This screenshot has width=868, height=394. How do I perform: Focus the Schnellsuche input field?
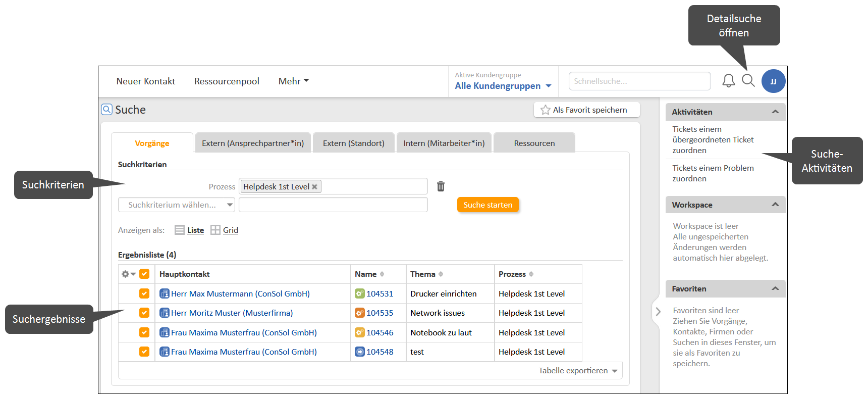pyautogui.click(x=639, y=81)
